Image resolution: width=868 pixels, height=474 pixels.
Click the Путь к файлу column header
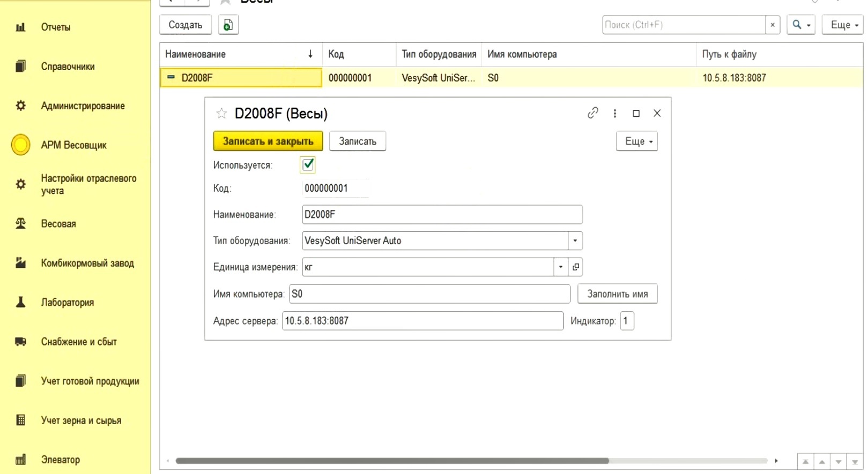780,54
